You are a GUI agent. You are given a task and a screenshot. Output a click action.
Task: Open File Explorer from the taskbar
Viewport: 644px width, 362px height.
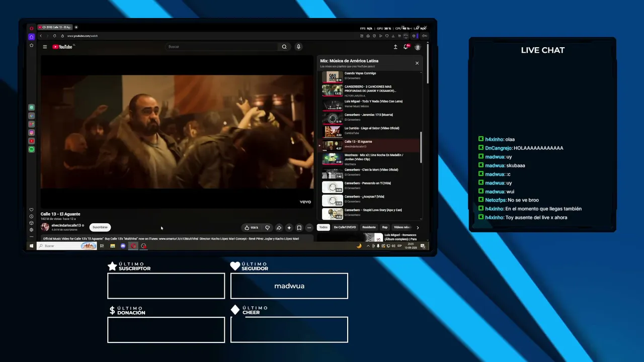pyautogui.click(x=112, y=246)
